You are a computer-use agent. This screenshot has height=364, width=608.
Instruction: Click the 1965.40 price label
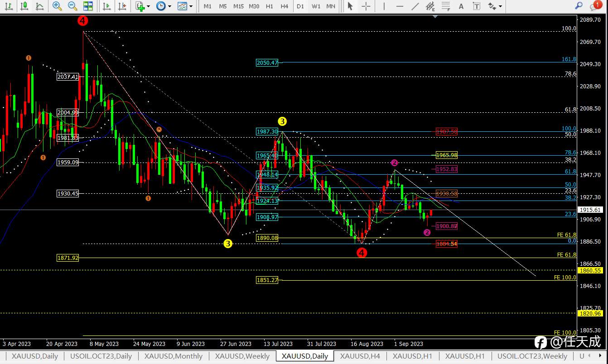point(267,155)
